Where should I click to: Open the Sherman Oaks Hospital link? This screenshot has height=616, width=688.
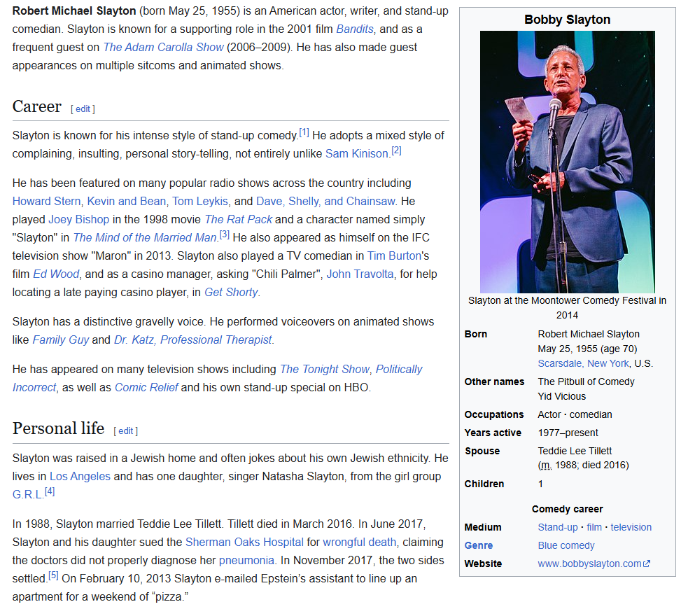pyautogui.click(x=244, y=542)
